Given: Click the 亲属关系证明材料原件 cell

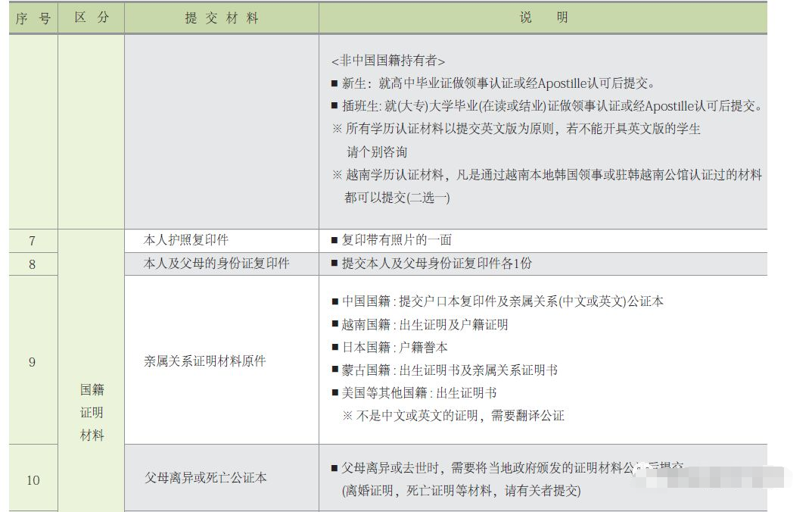Looking at the screenshot, I should pyautogui.click(x=205, y=361).
